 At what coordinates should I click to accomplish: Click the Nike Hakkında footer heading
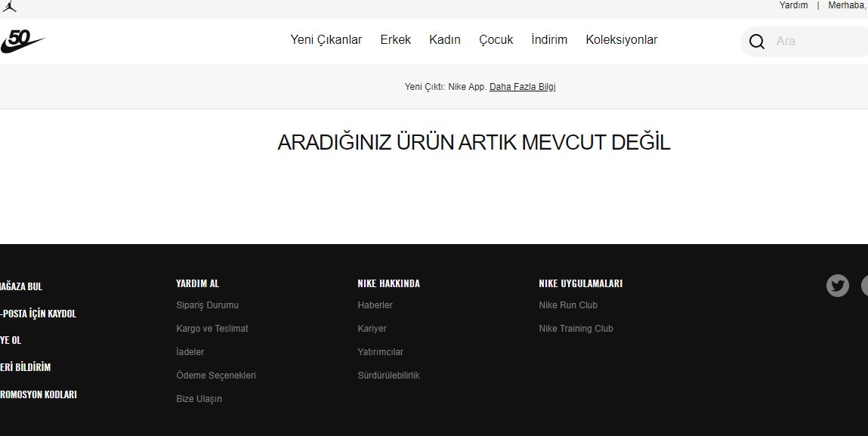click(x=388, y=283)
